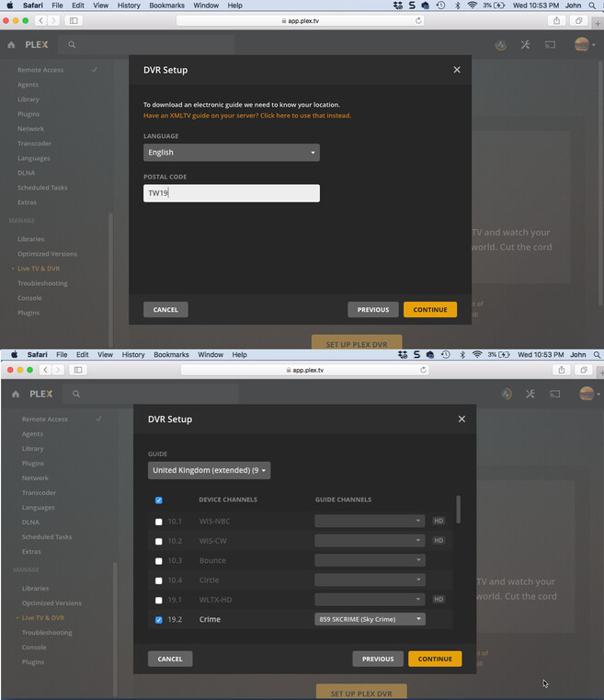Click Wi-Fi icon in top menu bar
This screenshot has height=700, width=604.
[x=473, y=6]
